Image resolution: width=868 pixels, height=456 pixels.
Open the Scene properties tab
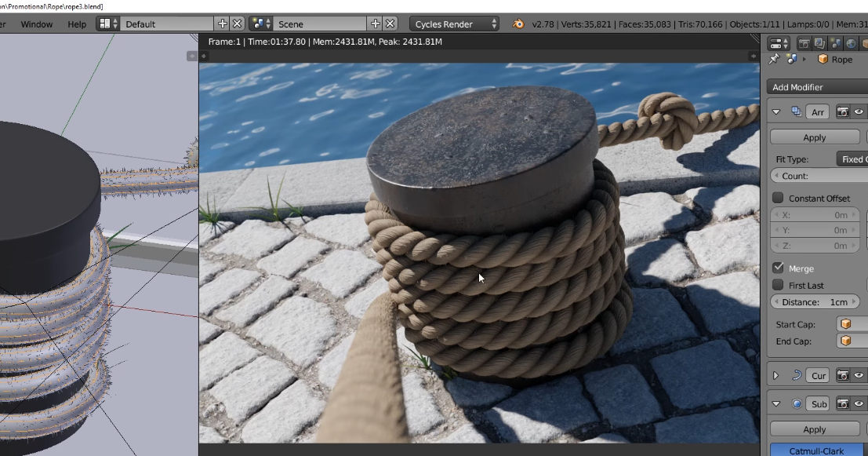point(834,43)
